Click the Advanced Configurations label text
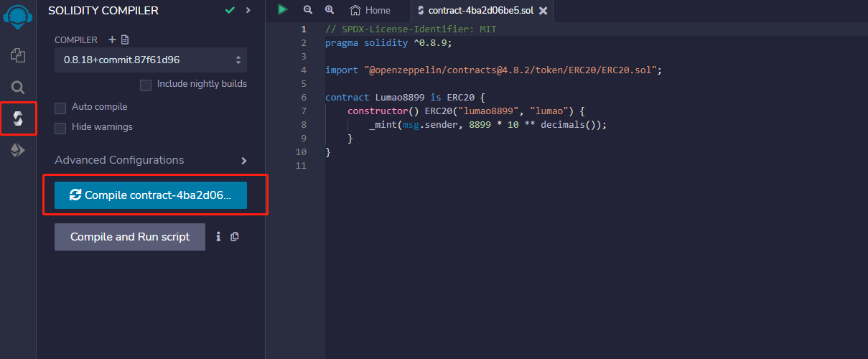Image resolution: width=868 pixels, height=359 pixels. point(119,160)
